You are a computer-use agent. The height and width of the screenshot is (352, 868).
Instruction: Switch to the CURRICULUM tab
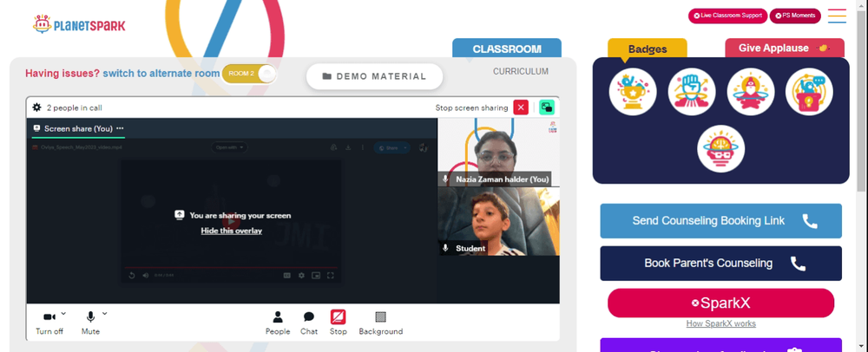tap(520, 71)
